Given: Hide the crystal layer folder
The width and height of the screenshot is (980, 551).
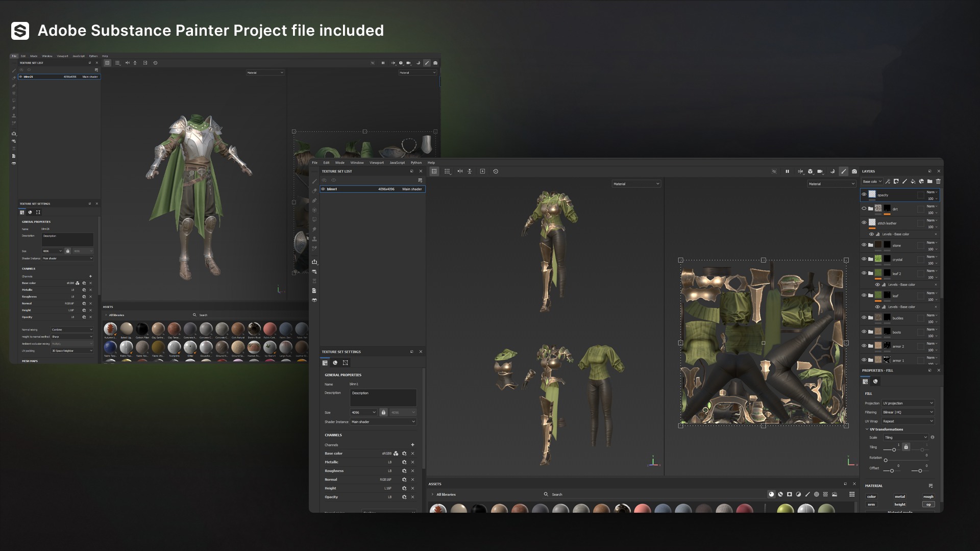Looking at the screenshot, I should click(864, 259).
